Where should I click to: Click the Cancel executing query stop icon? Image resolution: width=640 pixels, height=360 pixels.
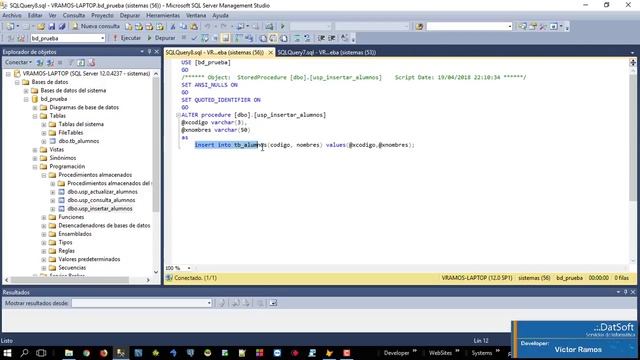[x=184, y=38]
